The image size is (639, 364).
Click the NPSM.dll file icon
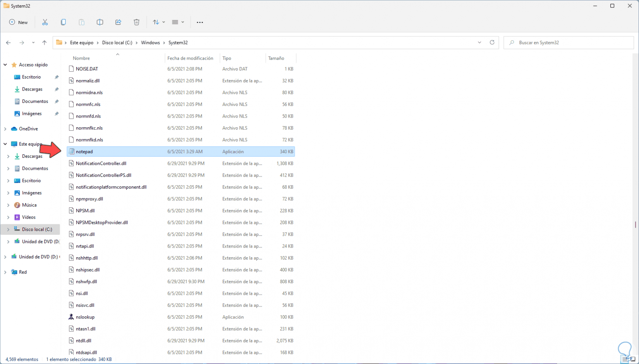pos(71,211)
